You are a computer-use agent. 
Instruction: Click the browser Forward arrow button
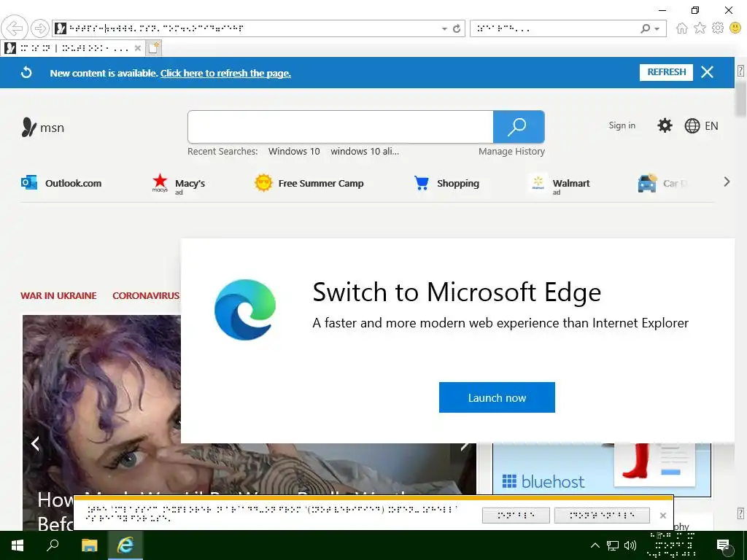point(40,28)
